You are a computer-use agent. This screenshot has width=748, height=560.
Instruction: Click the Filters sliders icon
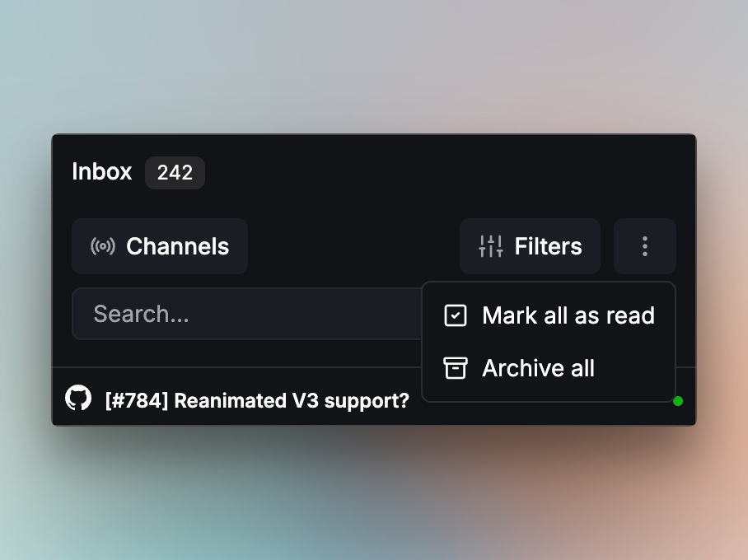point(491,246)
